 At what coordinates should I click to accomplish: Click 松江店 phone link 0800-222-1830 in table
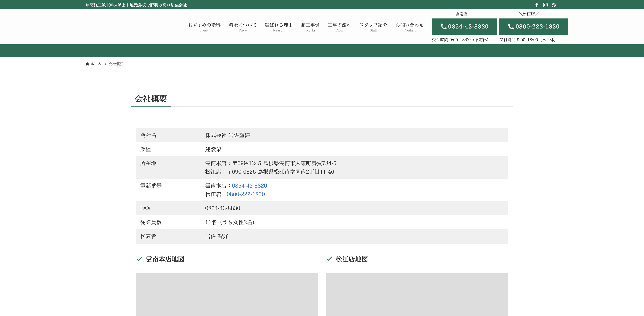coord(246,194)
